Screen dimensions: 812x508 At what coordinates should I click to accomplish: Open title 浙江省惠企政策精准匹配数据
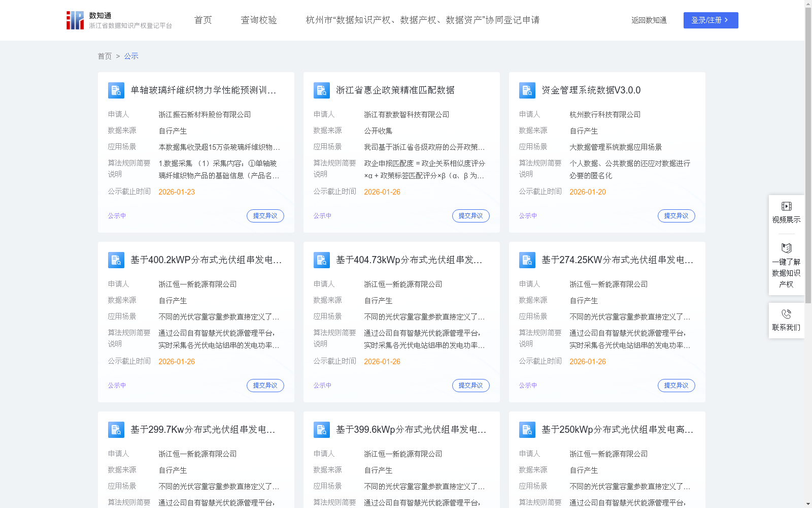click(395, 90)
